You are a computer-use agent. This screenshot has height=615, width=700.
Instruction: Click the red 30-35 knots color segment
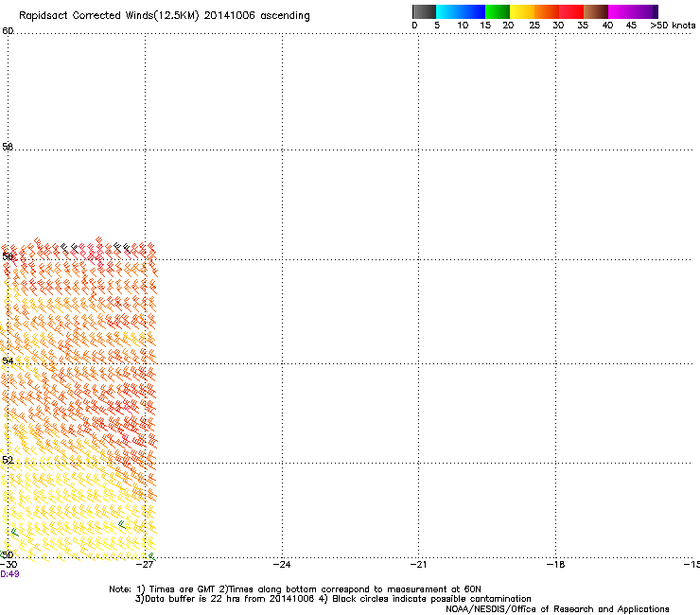click(571, 11)
